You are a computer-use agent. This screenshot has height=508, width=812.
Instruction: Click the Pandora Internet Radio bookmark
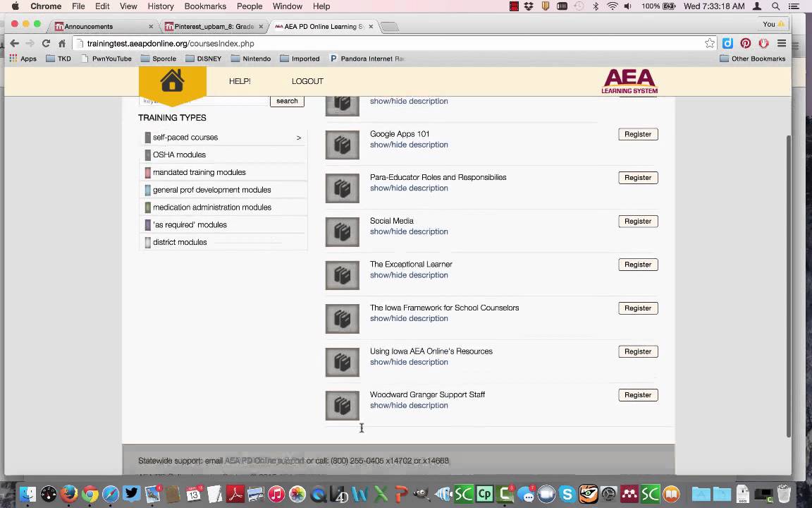(x=367, y=59)
